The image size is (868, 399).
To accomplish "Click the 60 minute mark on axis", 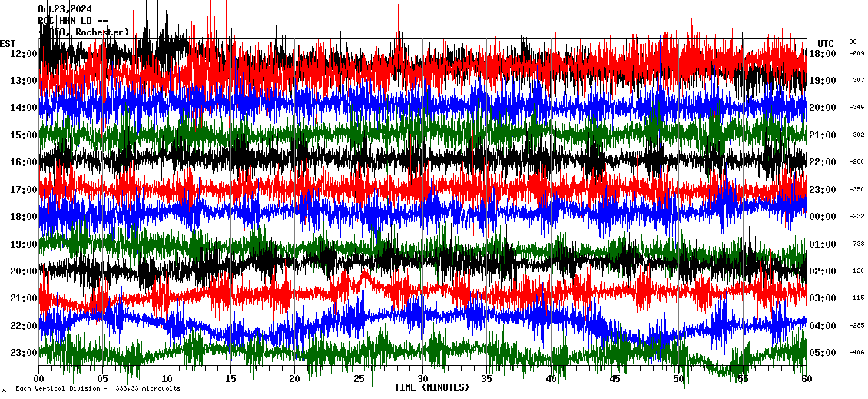I will click(x=806, y=379).
